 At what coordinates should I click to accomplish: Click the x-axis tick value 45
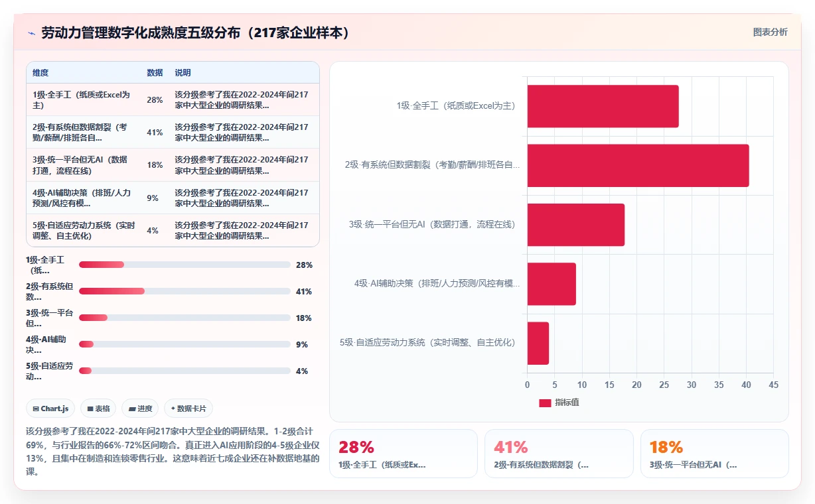pyautogui.click(x=773, y=385)
